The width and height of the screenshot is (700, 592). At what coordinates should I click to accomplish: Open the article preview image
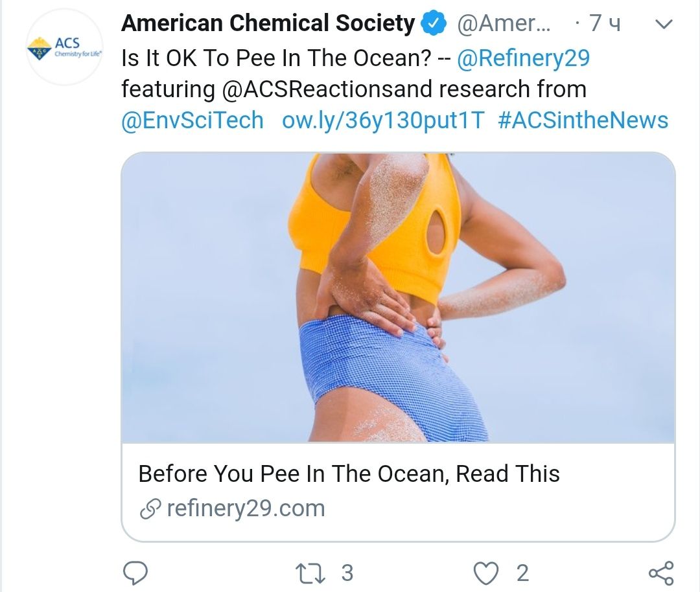pos(398,298)
